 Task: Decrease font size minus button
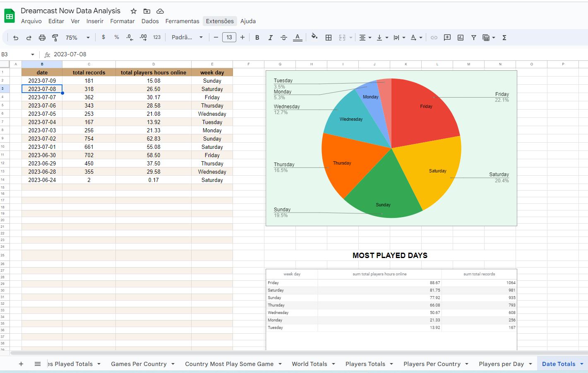(216, 37)
